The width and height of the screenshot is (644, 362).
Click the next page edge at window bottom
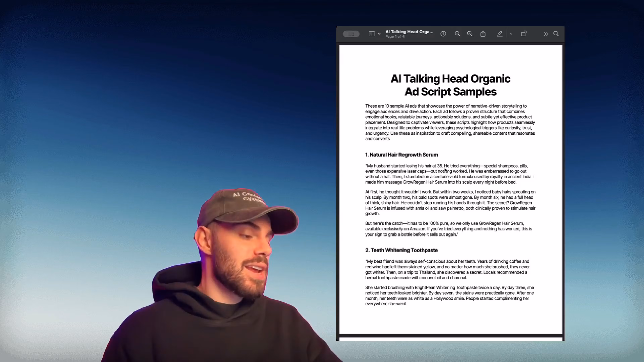450,339
